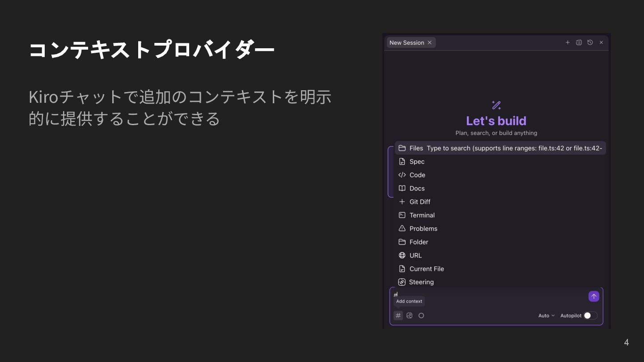Select Terminal context option

pos(500,215)
